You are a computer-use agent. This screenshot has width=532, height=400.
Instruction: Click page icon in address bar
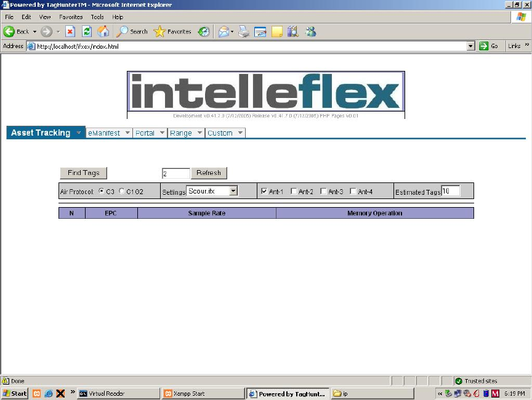(x=31, y=46)
